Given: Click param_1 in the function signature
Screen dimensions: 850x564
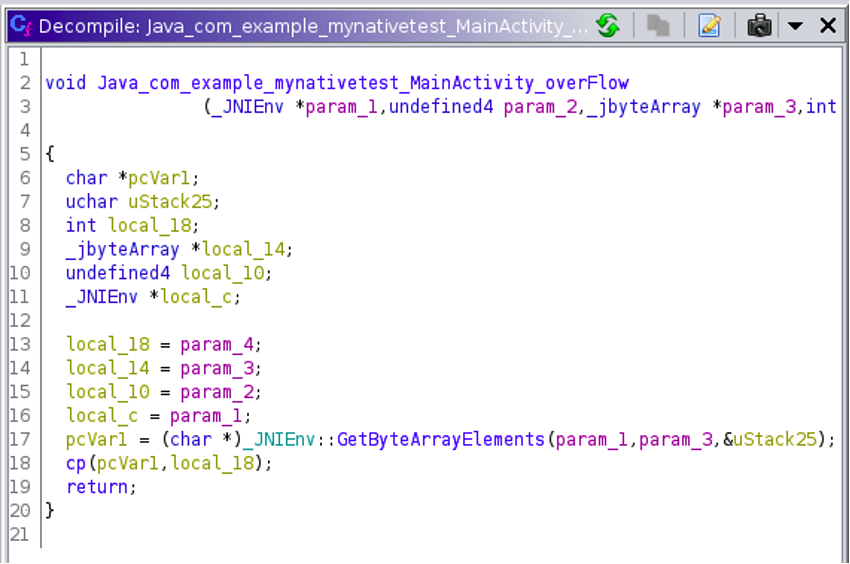Looking at the screenshot, I should [x=342, y=107].
